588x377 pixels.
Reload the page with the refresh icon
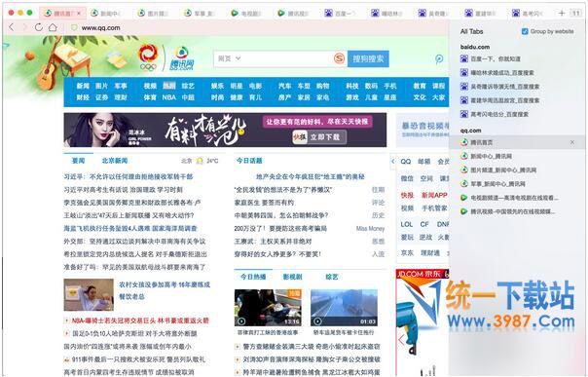point(39,27)
